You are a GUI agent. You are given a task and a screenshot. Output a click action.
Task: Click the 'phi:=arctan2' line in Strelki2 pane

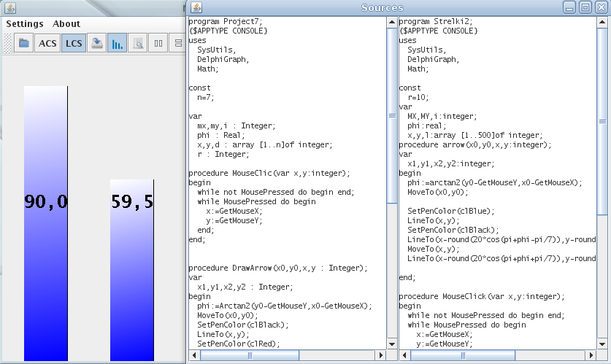coord(494,182)
